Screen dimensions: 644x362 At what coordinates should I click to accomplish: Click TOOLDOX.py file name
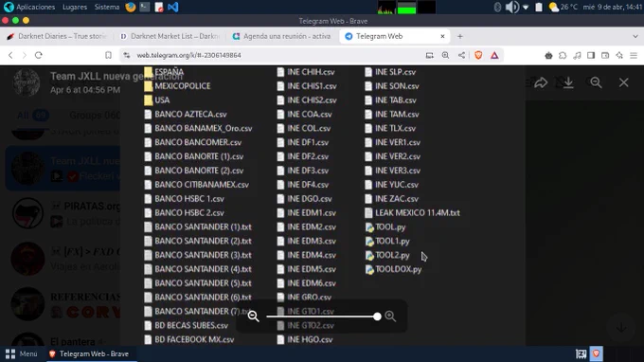(399, 269)
